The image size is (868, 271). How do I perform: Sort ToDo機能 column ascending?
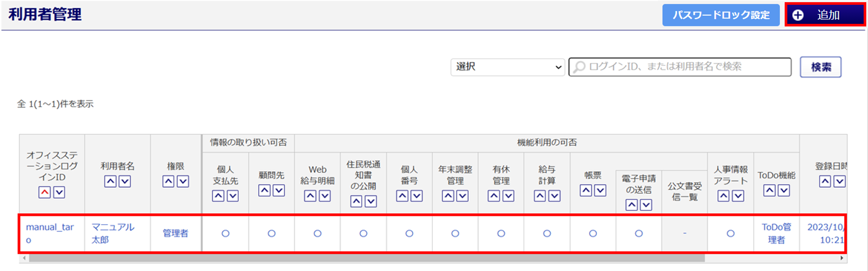[769, 190]
